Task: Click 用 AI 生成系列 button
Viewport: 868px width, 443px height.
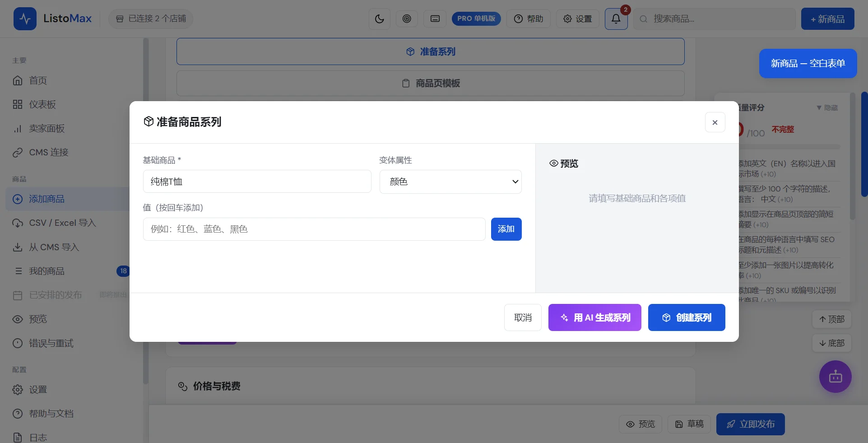Action: point(595,317)
